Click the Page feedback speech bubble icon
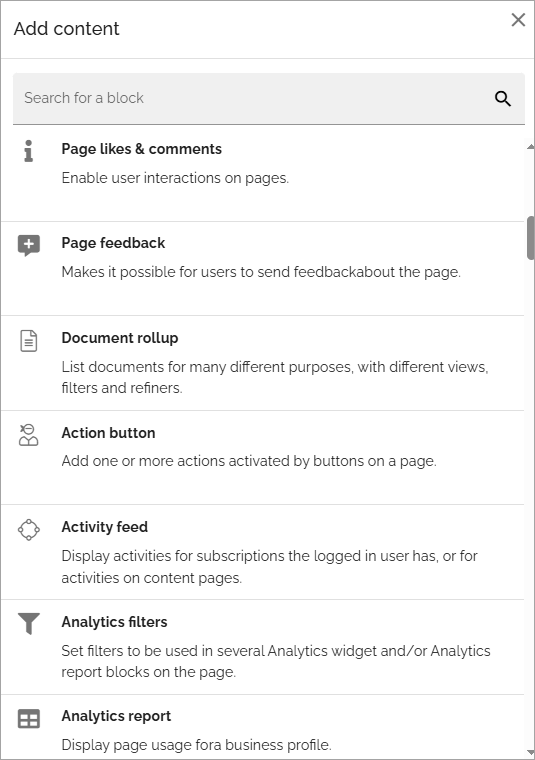The width and height of the screenshot is (535, 760). (x=29, y=246)
